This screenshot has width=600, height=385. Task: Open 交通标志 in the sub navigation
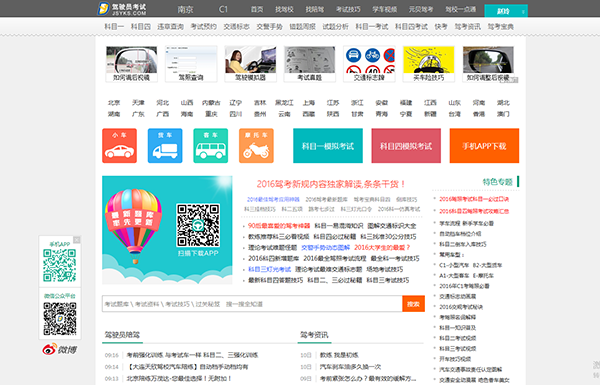tap(236, 27)
